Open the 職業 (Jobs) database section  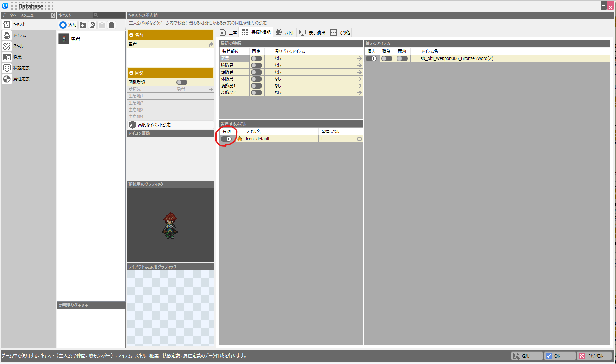[17, 57]
